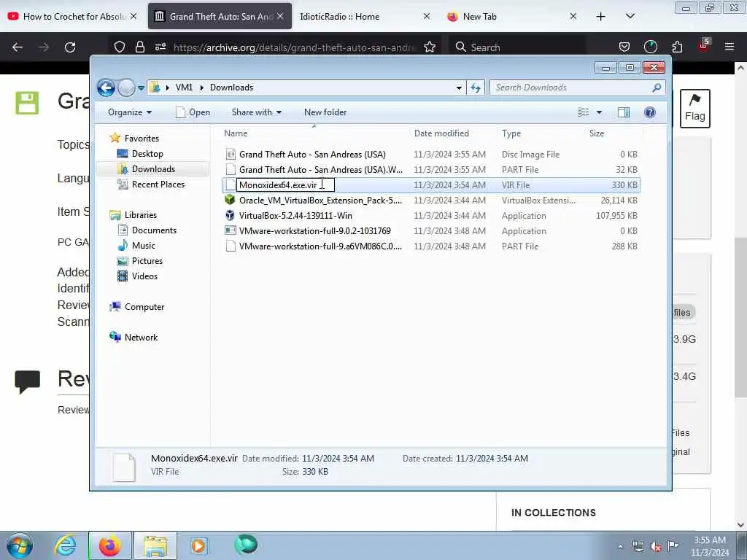The height and width of the screenshot is (560, 747).
Task: Toggle the preview pane icon
Action: point(624,112)
